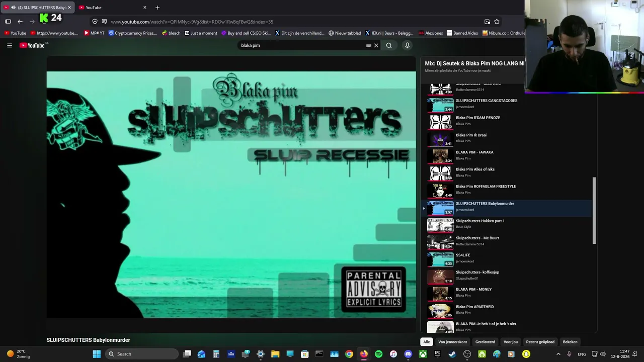
Task: Open Steam from the taskbar
Action: (x=452, y=354)
